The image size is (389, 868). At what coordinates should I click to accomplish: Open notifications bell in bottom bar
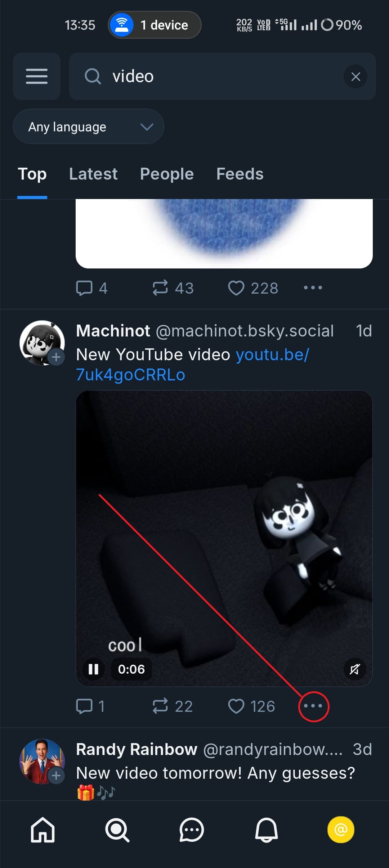point(267,830)
